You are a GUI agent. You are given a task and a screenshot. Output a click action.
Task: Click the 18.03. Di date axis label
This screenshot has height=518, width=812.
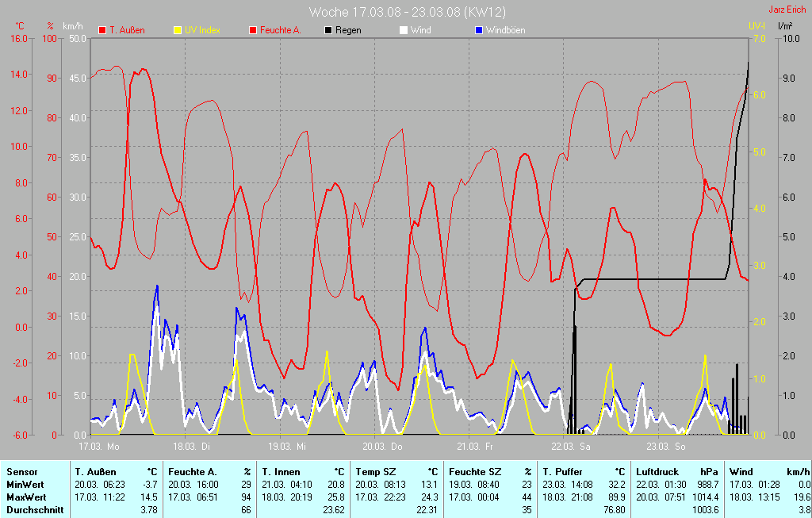coord(192,447)
